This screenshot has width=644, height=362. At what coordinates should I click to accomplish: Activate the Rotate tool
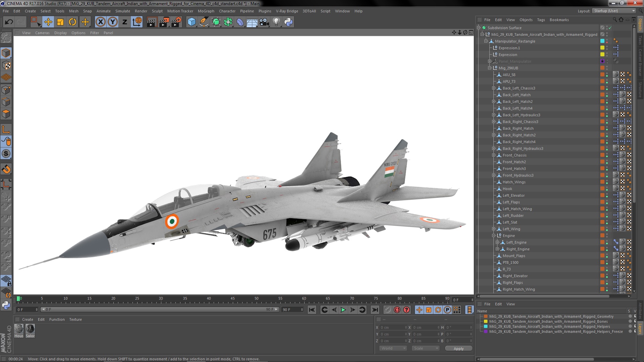tap(72, 22)
